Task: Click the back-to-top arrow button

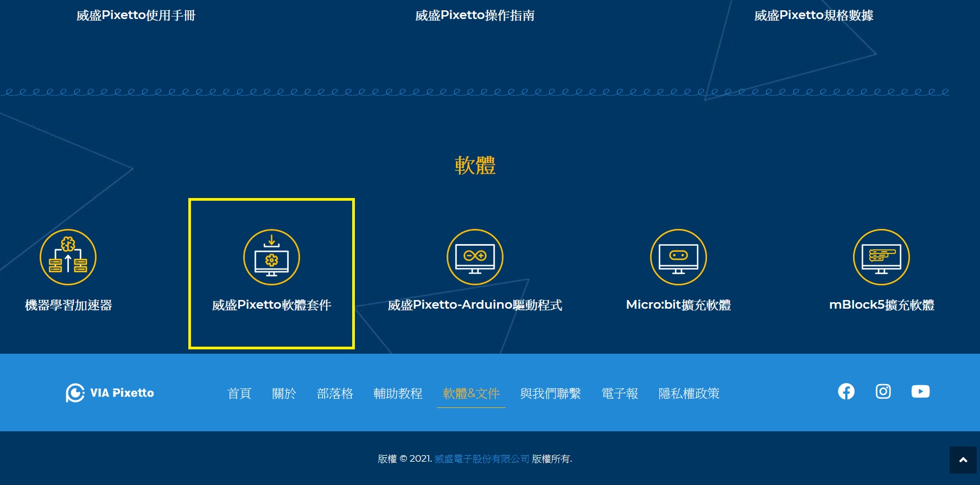Action: (x=963, y=460)
